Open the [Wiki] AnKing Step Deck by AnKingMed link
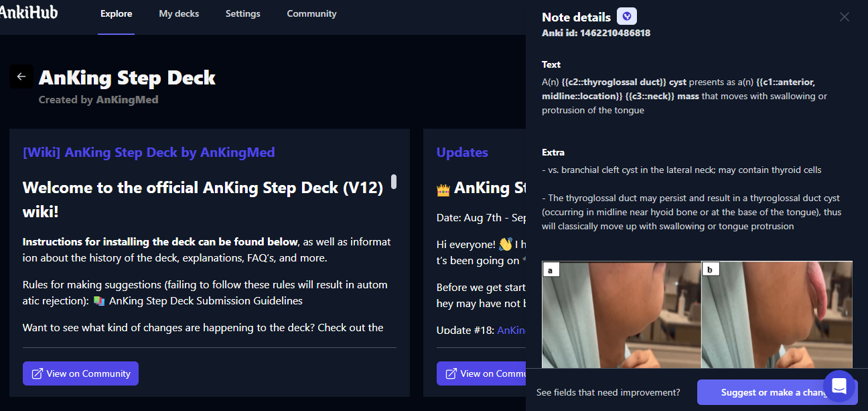The image size is (868, 411). 149,152
